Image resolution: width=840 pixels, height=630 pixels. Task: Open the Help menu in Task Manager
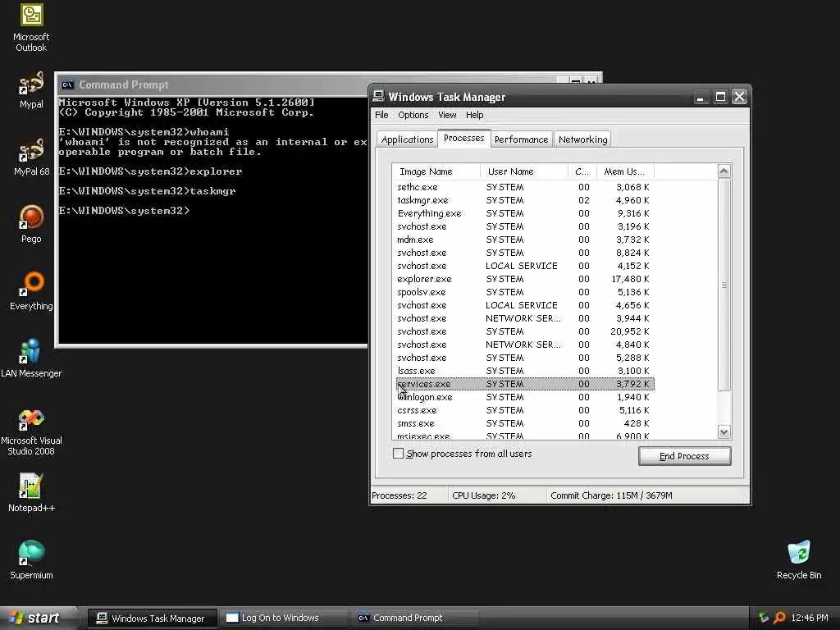[x=475, y=115]
